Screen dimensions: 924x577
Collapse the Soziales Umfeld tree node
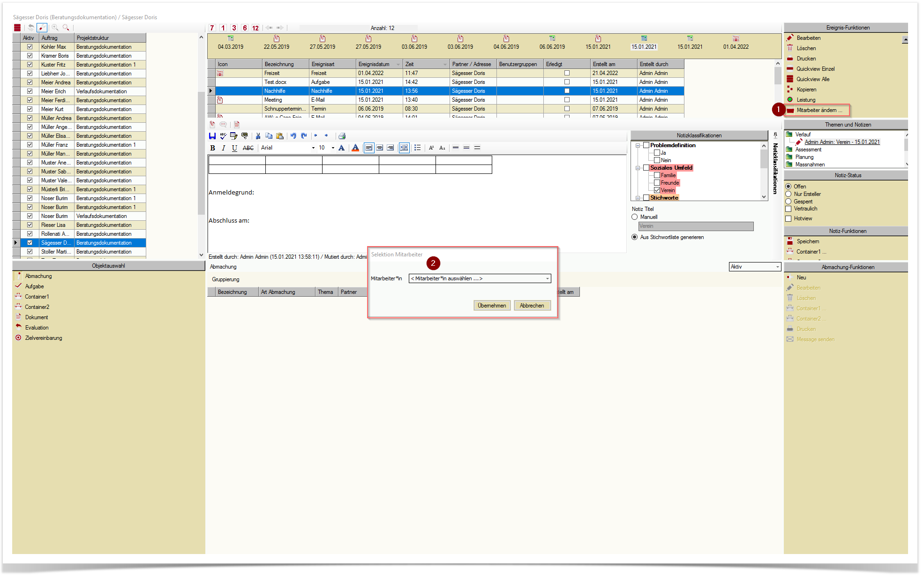(638, 168)
